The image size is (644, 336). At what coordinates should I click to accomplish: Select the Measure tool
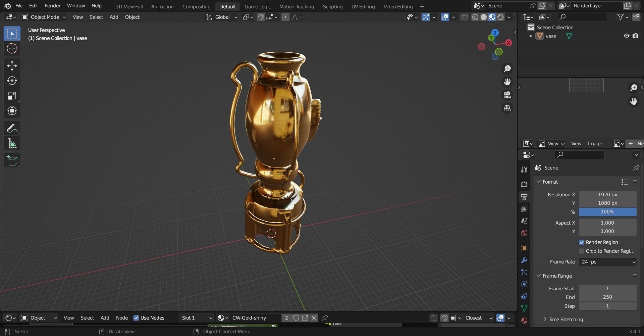point(12,144)
